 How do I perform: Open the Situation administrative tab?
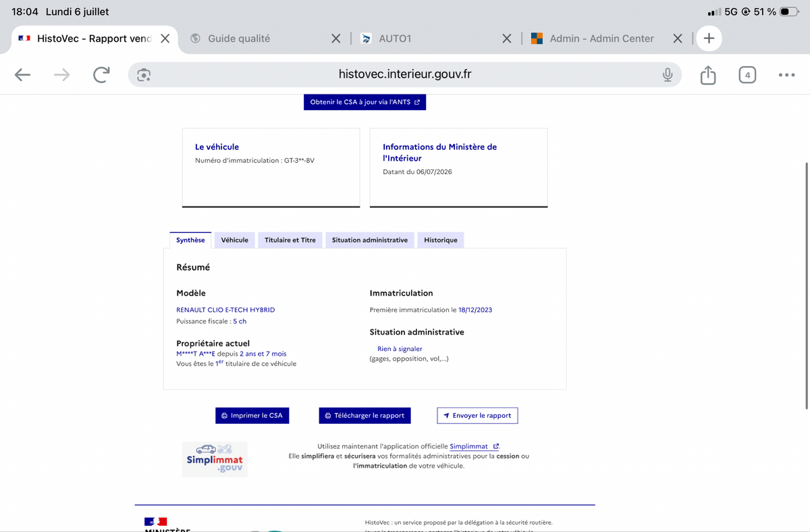pyautogui.click(x=370, y=240)
